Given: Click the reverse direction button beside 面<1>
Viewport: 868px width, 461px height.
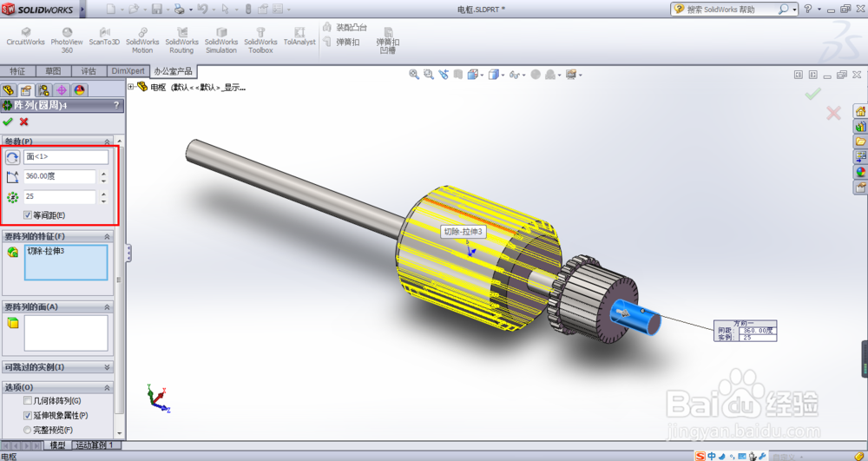Looking at the screenshot, I should [12, 157].
